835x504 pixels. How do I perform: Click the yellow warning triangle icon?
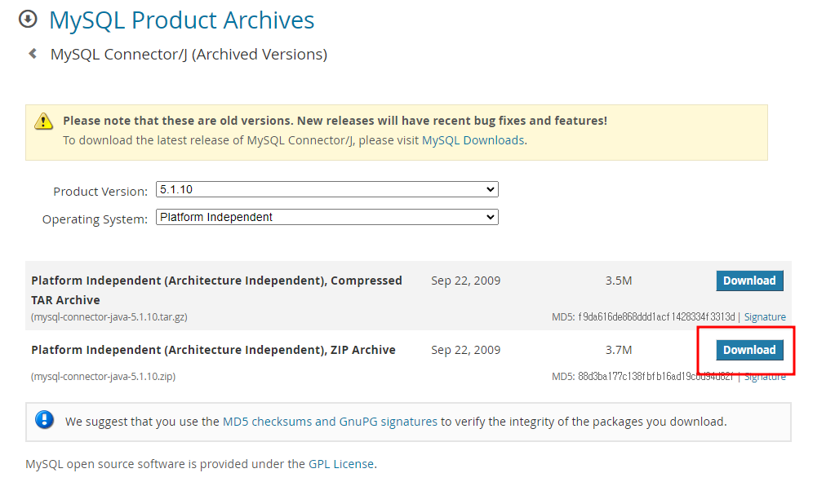pos(43,121)
